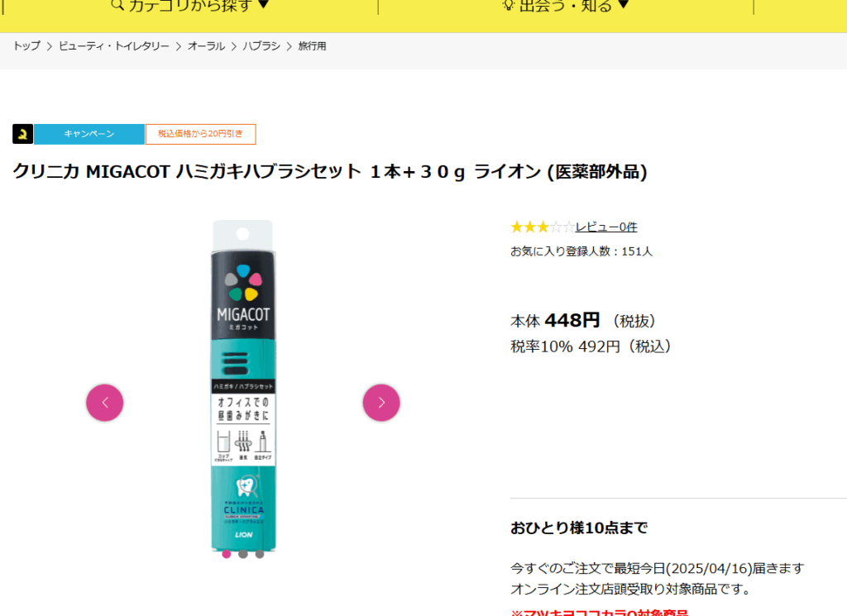Click the blue キャンペーン badge

tap(89, 134)
